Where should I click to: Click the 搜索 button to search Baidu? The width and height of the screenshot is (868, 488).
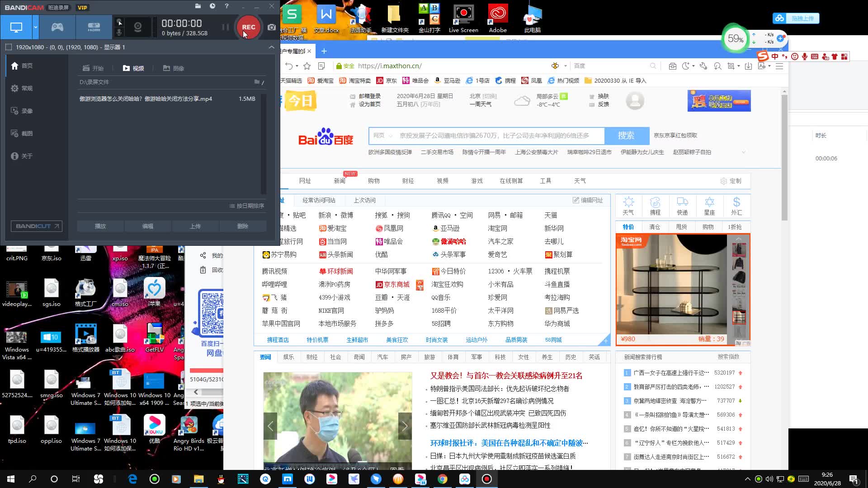[x=627, y=136]
